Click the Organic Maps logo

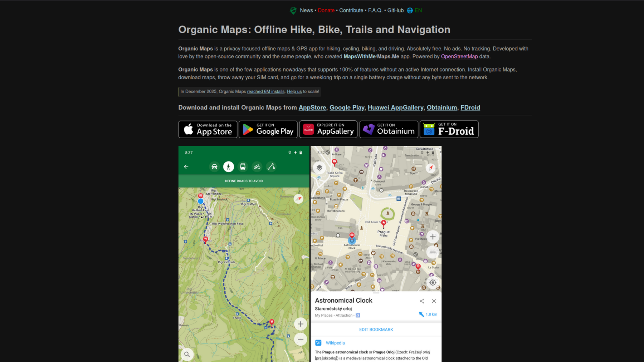tap(293, 10)
